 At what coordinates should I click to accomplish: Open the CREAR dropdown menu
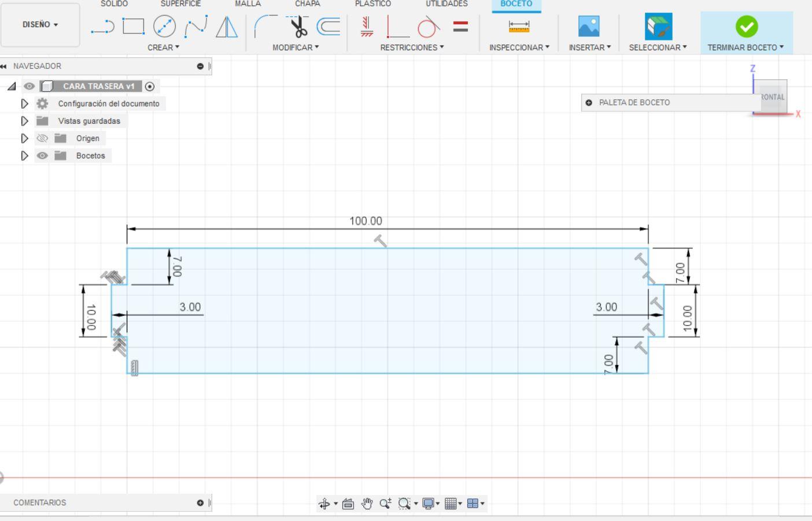pos(163,47)
